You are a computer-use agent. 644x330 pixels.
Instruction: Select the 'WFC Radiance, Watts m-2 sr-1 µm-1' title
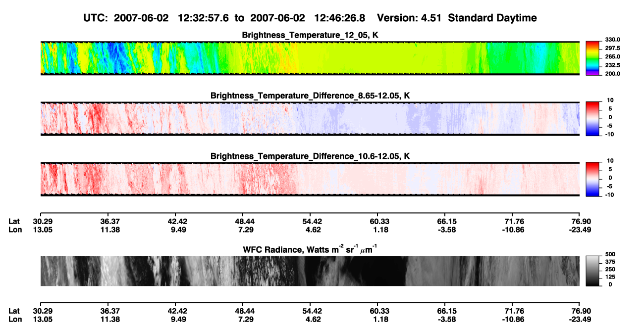(x=310, y=249)
